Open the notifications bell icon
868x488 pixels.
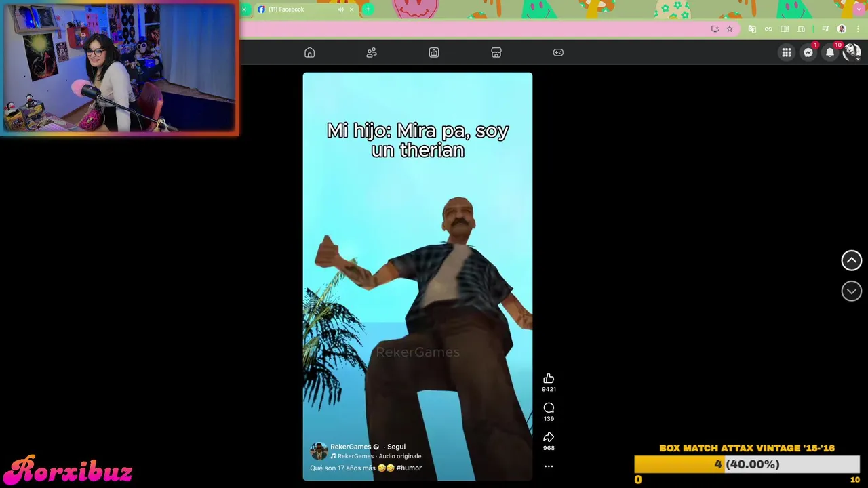830,53
